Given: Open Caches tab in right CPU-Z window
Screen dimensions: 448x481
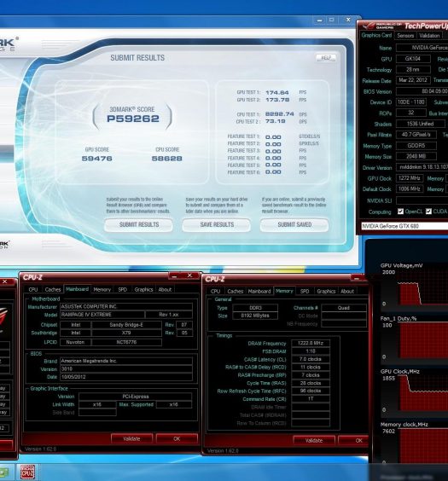Looking at the screenshot, I should click(236, 291).
